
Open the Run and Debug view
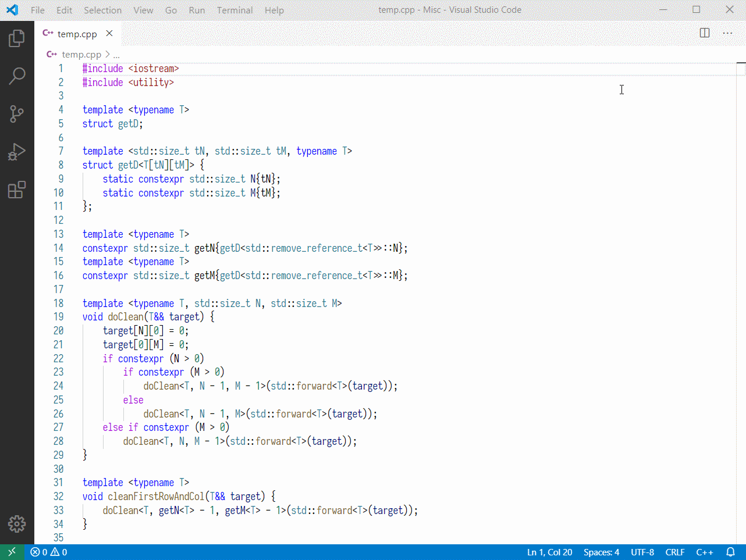(x=17, y=151)
